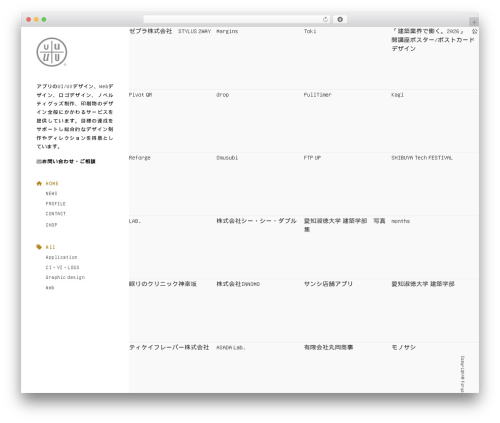
Task: Filter works by Graphic design category
Action: [x=65, y=277]
